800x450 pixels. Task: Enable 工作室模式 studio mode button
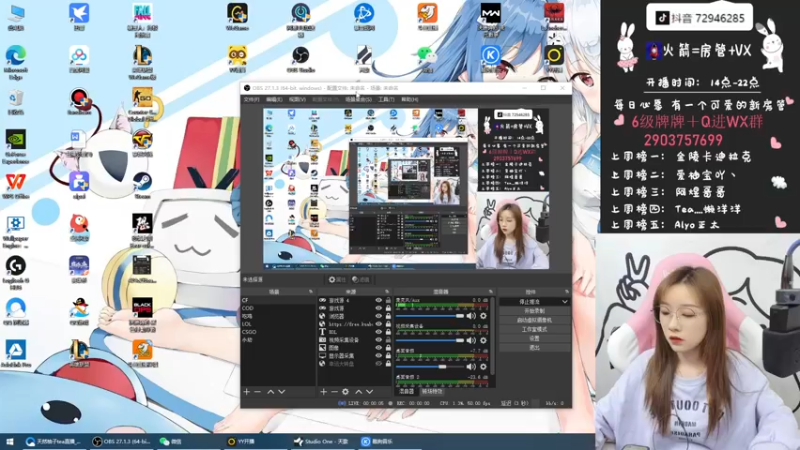[534, 330]
